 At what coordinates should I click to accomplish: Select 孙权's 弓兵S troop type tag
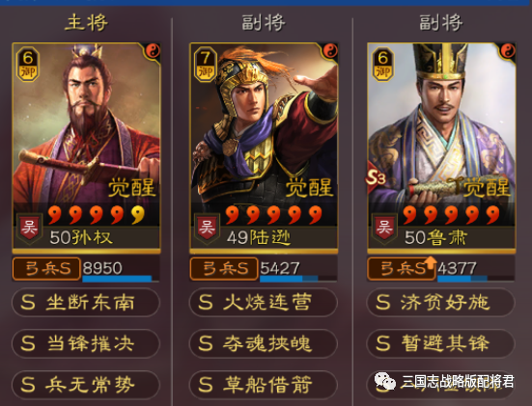[46, 269]
